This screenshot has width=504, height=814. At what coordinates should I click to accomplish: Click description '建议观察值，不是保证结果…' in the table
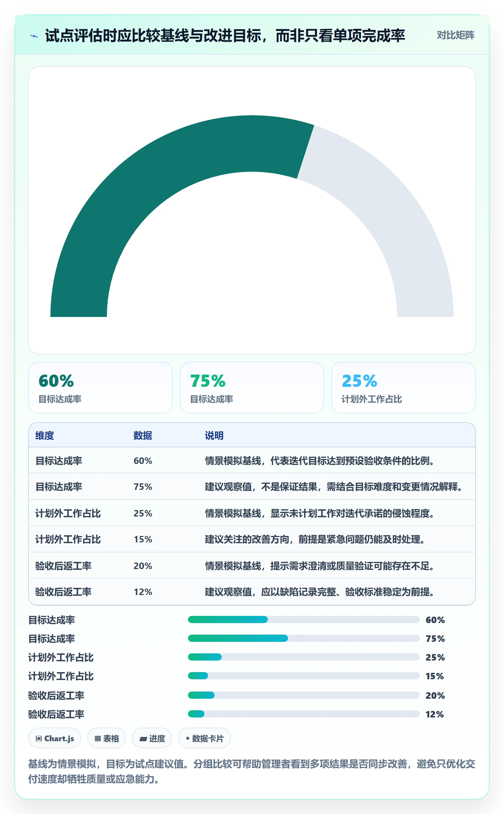click(334, 487)
